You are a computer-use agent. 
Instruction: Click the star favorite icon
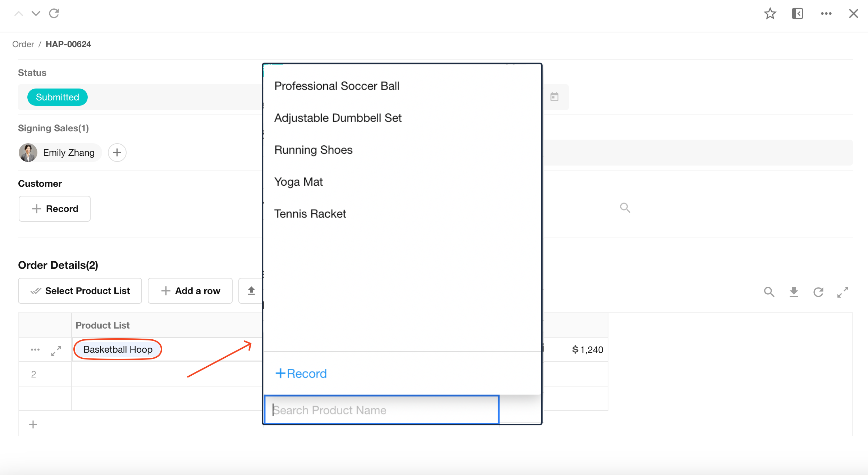tap(770, 14)
